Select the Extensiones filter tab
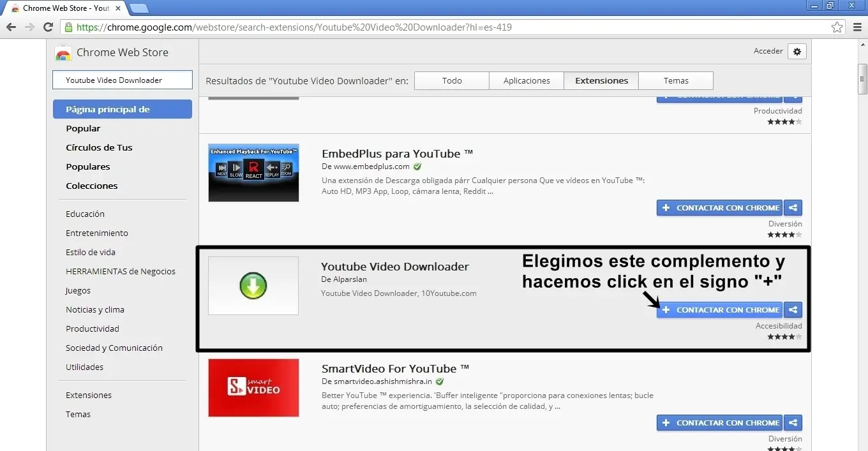 point(601,81)
